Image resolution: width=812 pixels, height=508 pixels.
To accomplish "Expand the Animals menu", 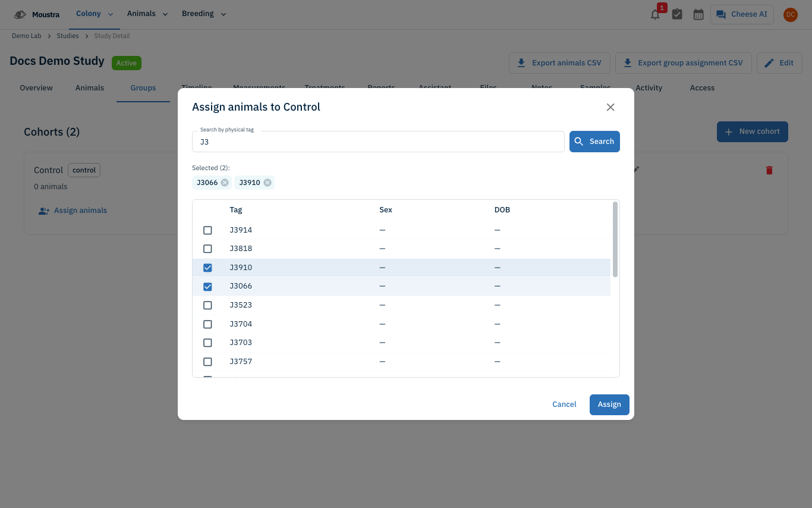I will pyautogui.click(x=147, y=14).
